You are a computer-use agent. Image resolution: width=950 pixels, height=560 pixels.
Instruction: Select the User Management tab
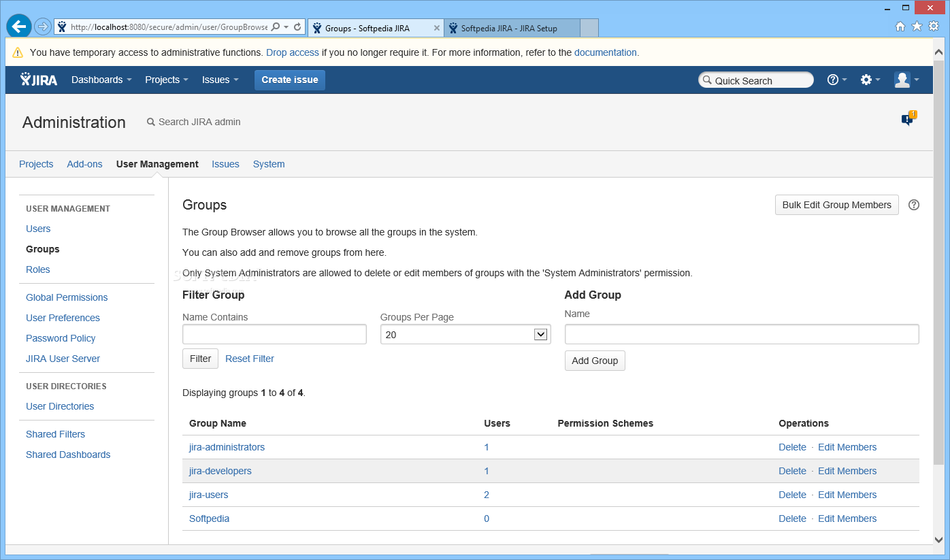[x=157, y=164]
